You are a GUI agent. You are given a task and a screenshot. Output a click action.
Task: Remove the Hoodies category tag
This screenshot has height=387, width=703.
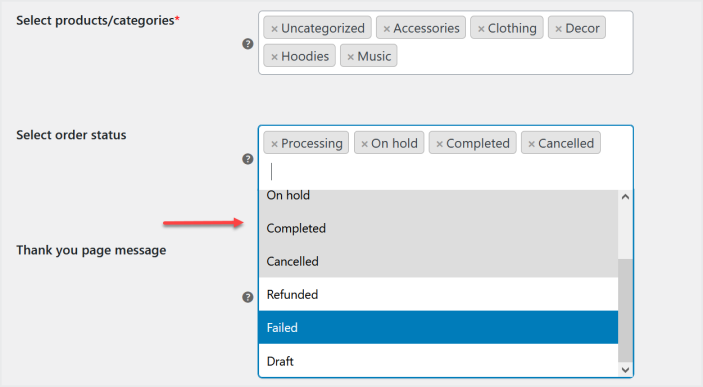[274, 57]
